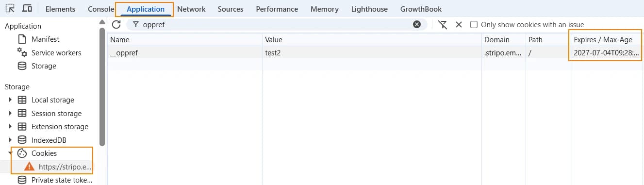Screen dimensions: 644x185
Task: Click the Storage database icon under Application
Action: (22, 66)
